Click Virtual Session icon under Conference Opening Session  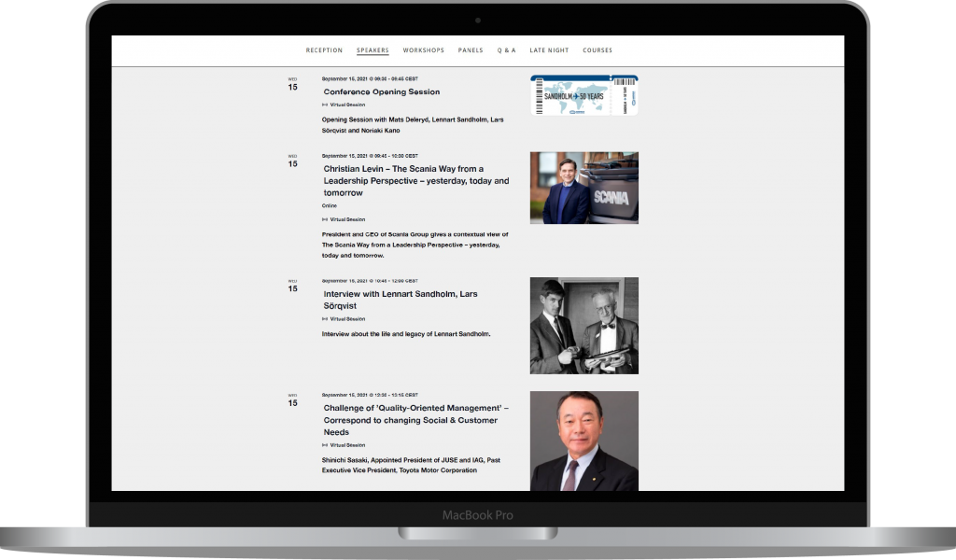pyautogui.click(x=325, y=105)
